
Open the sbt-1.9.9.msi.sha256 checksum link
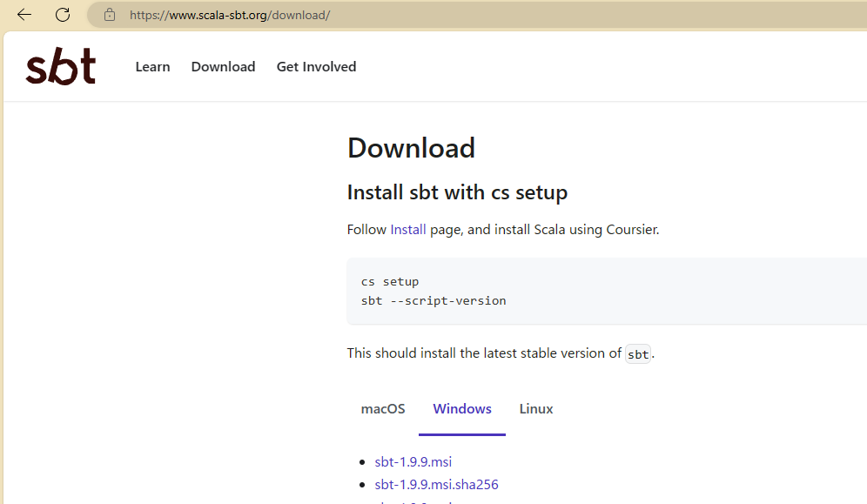tap(436, 484)
